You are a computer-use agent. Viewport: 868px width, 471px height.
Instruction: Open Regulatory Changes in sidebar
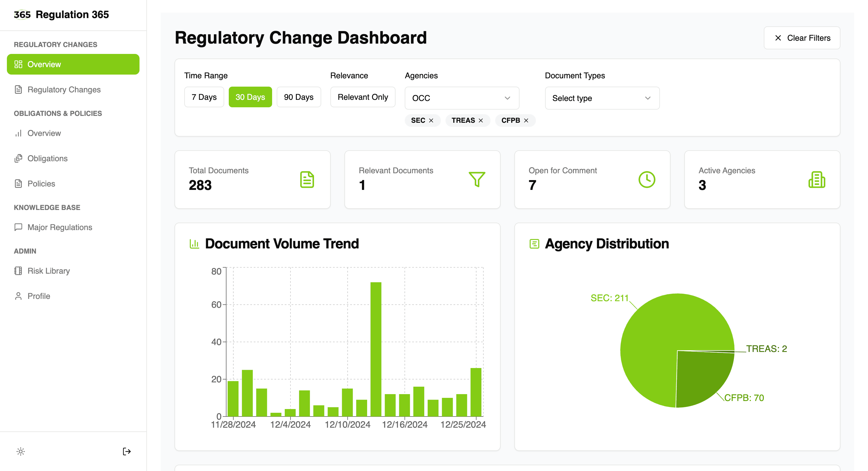(64, 89)
